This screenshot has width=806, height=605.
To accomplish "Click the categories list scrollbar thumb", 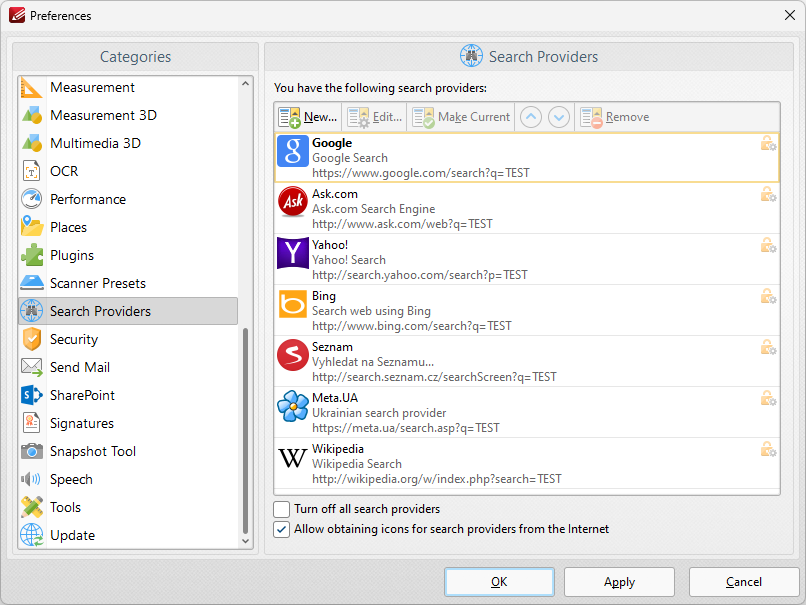I will click(x=245, y=430).
